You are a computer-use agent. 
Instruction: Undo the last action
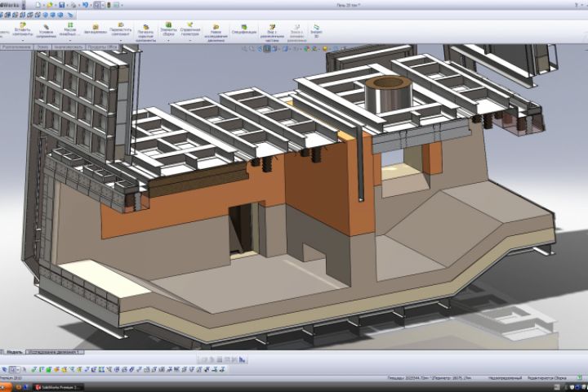point(85,5)
